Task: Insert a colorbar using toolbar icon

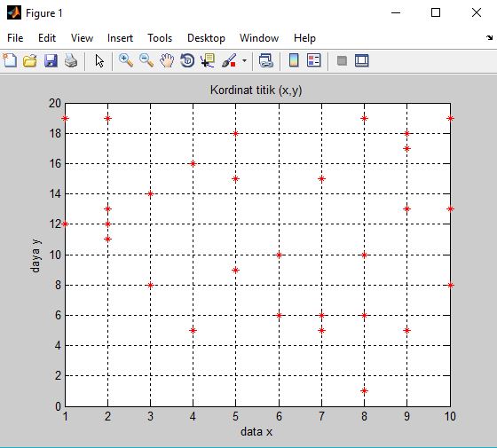Action: (x=294, y=60)
